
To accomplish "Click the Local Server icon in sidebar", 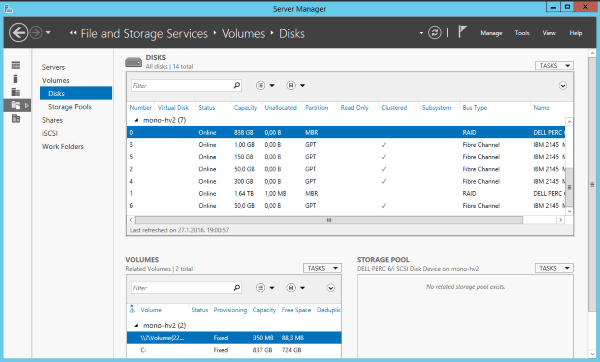I will coord(15,79).
